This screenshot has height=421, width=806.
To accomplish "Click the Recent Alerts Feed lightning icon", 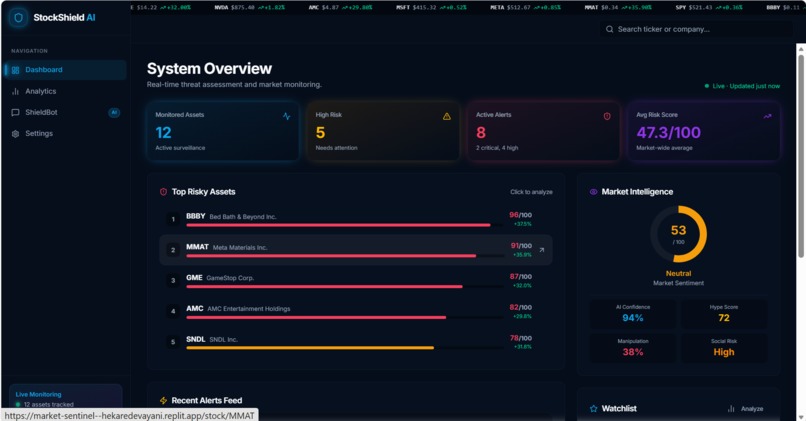I will pos(163,400).
